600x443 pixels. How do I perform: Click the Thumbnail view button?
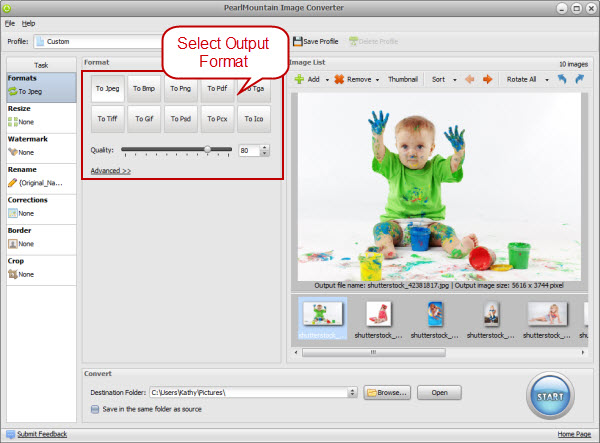(403, 79)
